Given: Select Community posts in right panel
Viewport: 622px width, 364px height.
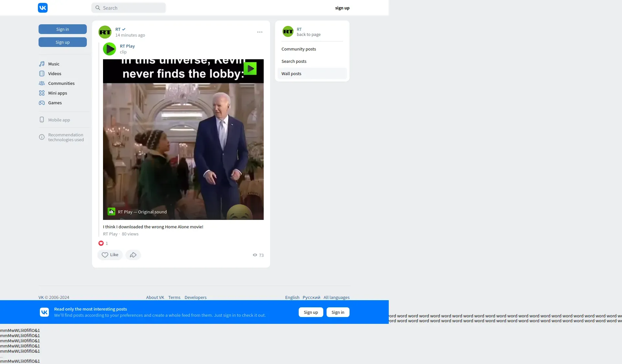Looking at the screenshot, I should pos(299,49).
